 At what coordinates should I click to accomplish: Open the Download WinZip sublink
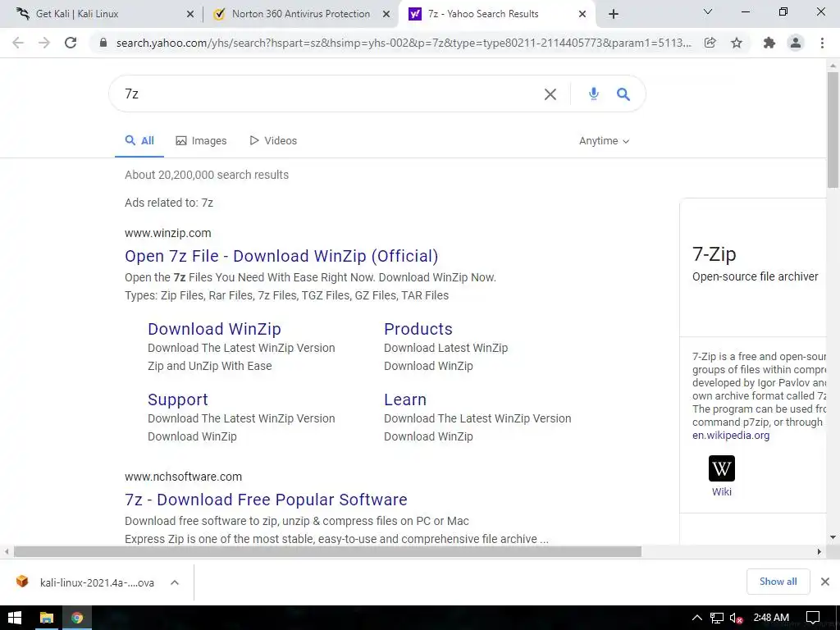click(x=214, y=329)
